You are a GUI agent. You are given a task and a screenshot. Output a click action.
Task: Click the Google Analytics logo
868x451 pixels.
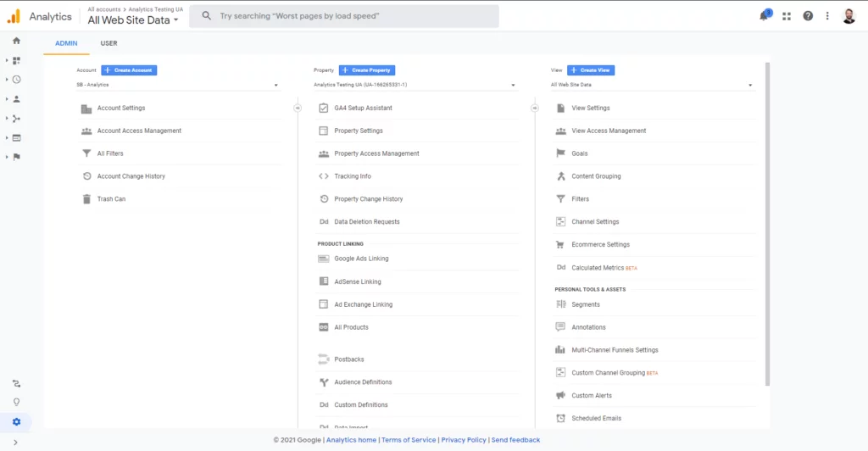tap(14, 16)
